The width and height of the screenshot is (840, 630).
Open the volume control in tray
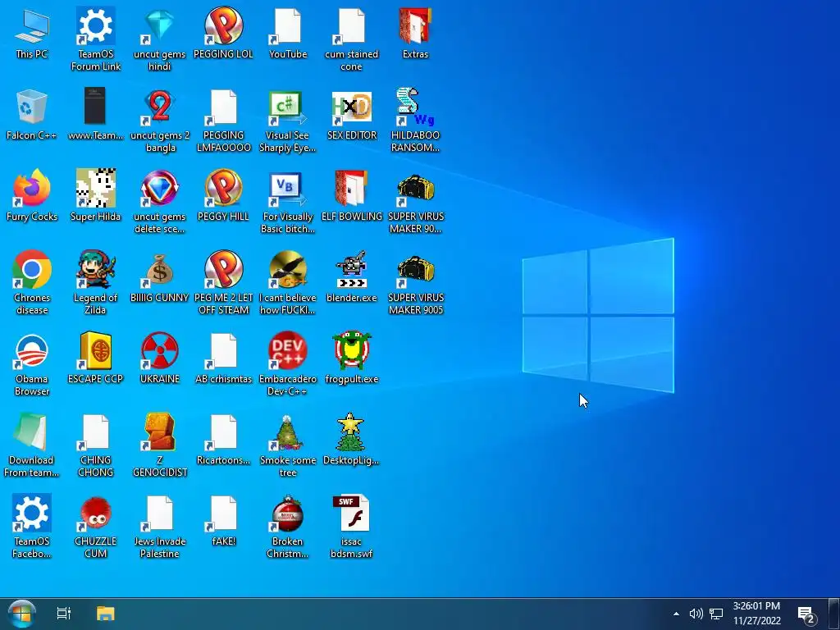click(x=696, y=614)
